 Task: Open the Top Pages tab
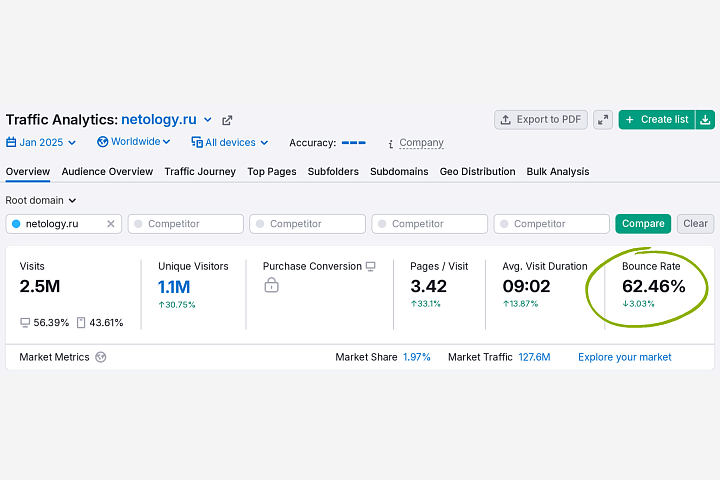272,172
